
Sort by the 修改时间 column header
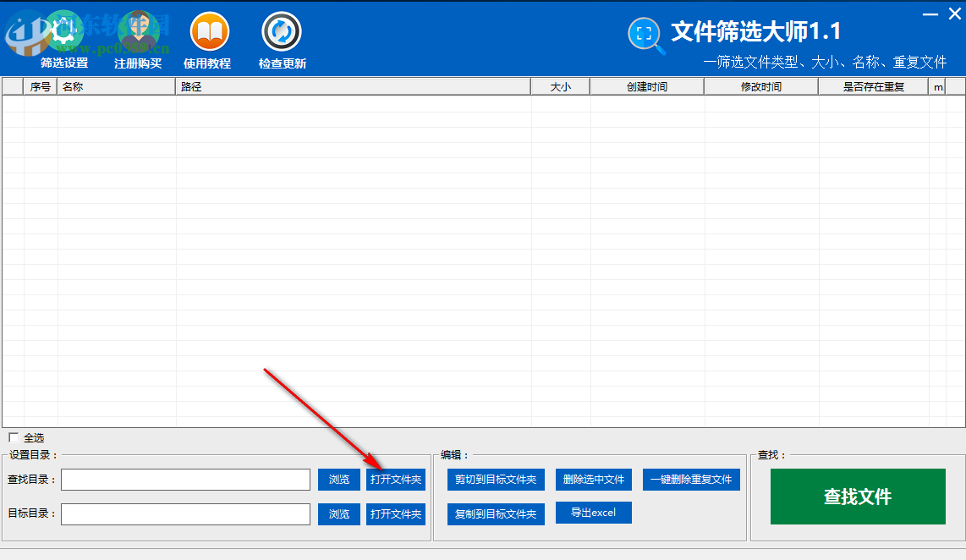pyautogui.click(x=760, y=87)
